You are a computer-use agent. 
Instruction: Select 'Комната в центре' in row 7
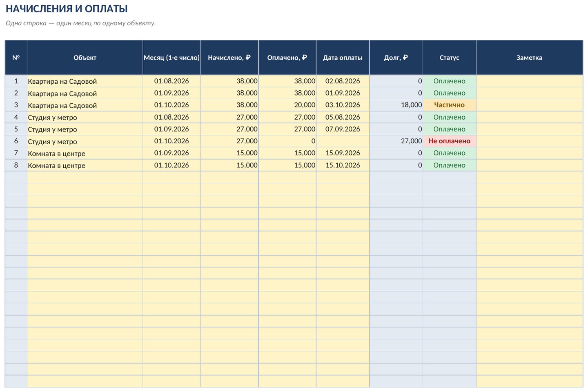pyautogui.click(x=85, y=153)
